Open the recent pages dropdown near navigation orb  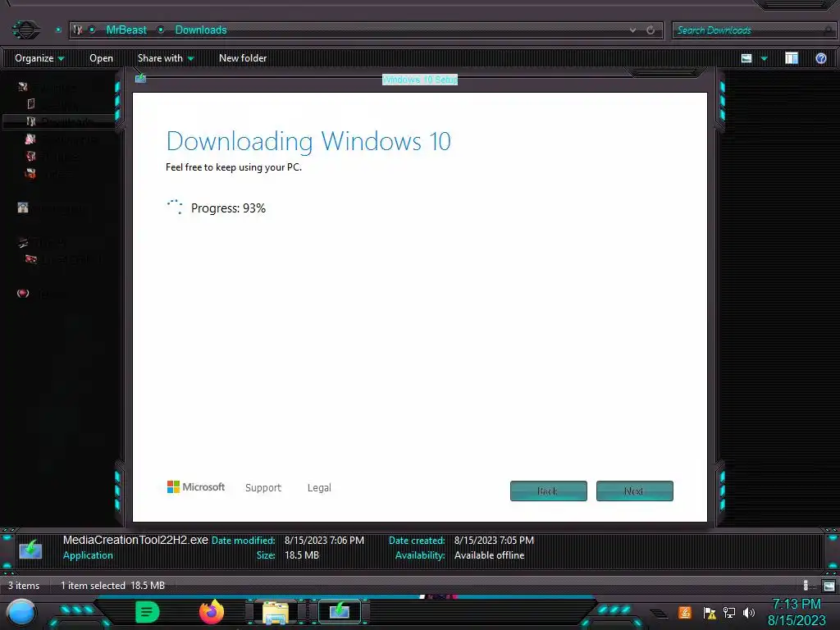tap(58, 30)
